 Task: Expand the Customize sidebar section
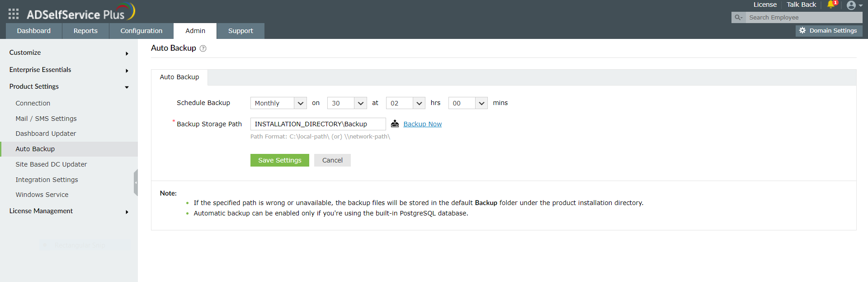pyautogui.click(x=69, y=53)
